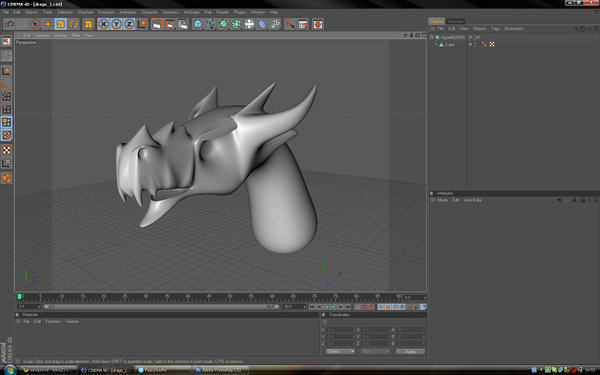Click the checkerboard Texture mode icon
The image size is (600, 375).
click(7, 150)
